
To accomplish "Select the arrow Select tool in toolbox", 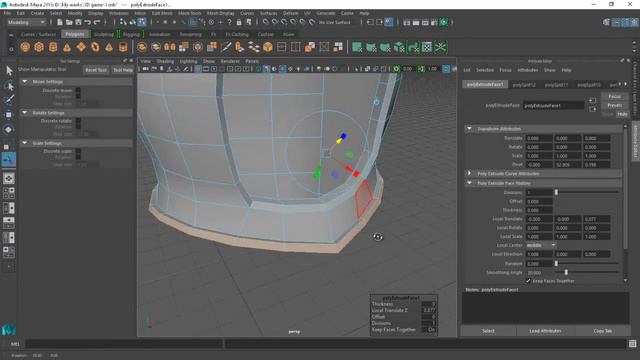I will (9, 71).
